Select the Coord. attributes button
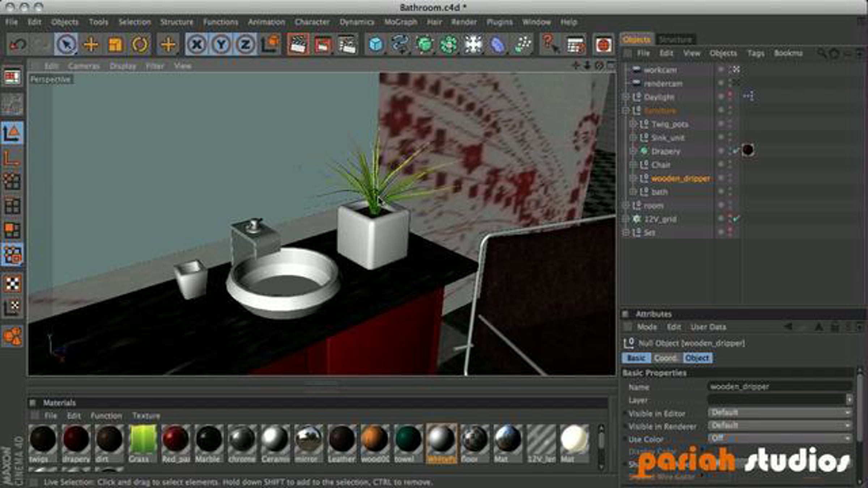Image resolution: width=868 pixels, height=488 pixels. point(666,358)
